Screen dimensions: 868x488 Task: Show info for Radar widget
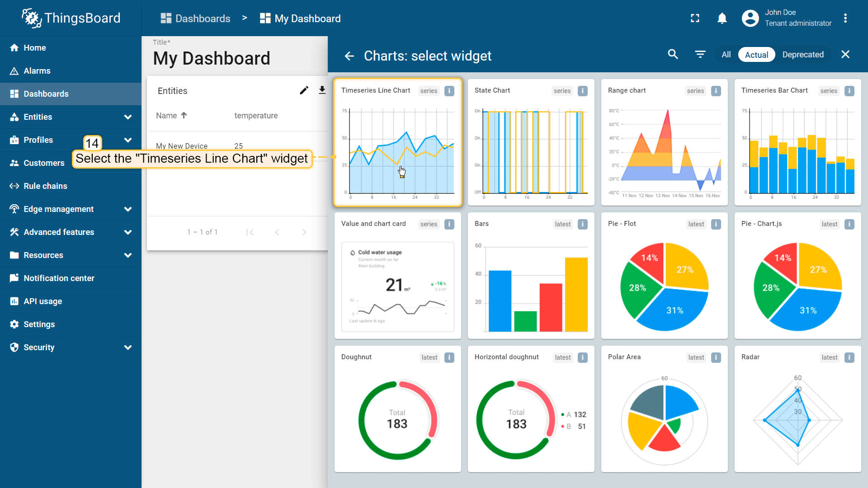[x=849, y=357]
